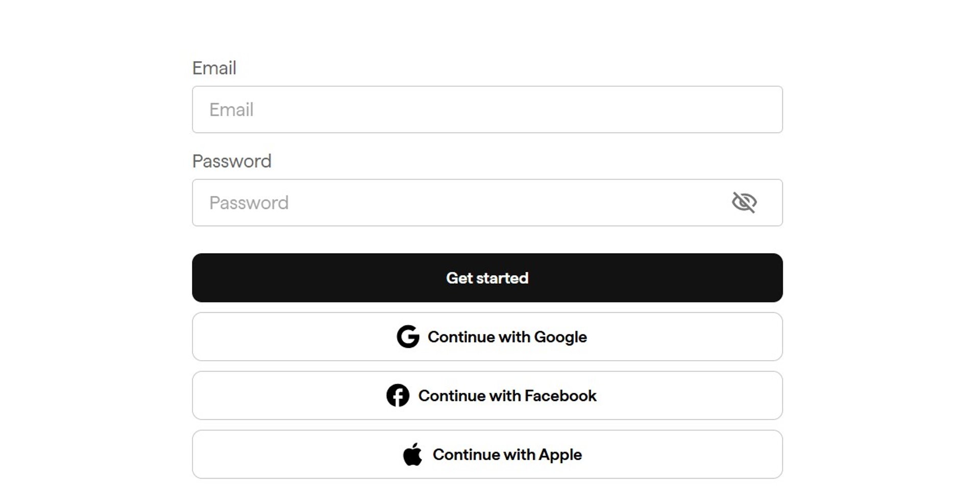Screen dimensions: 980x500
Task: Click the Email label above the field
Action: 214,68
